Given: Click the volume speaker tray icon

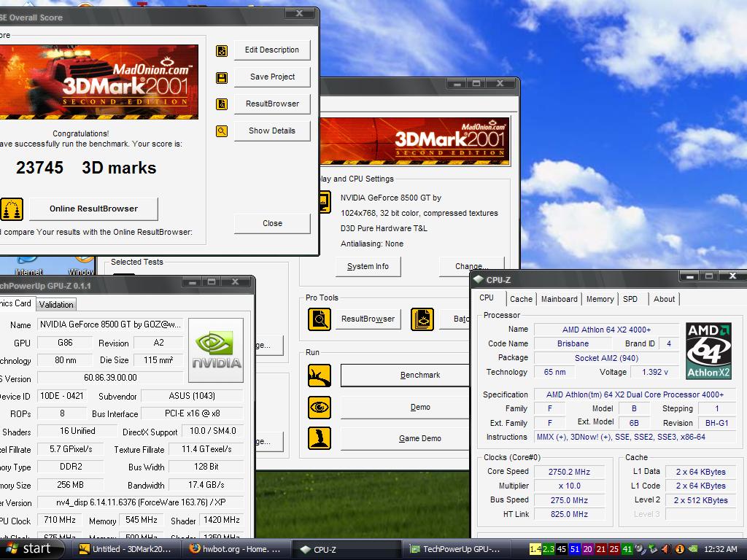Looking at the screenshot, I should [x=667, y=549].
